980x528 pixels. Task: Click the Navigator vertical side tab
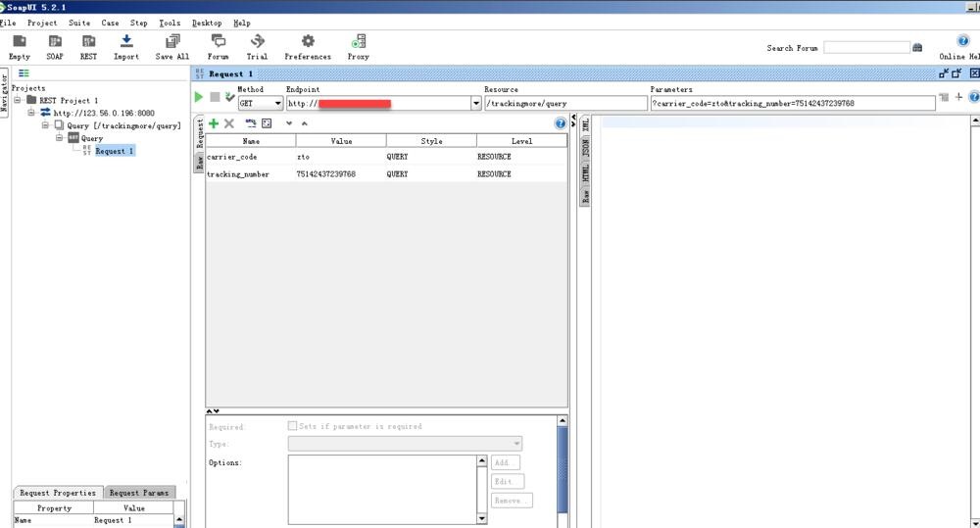click(x=4, y=92)
